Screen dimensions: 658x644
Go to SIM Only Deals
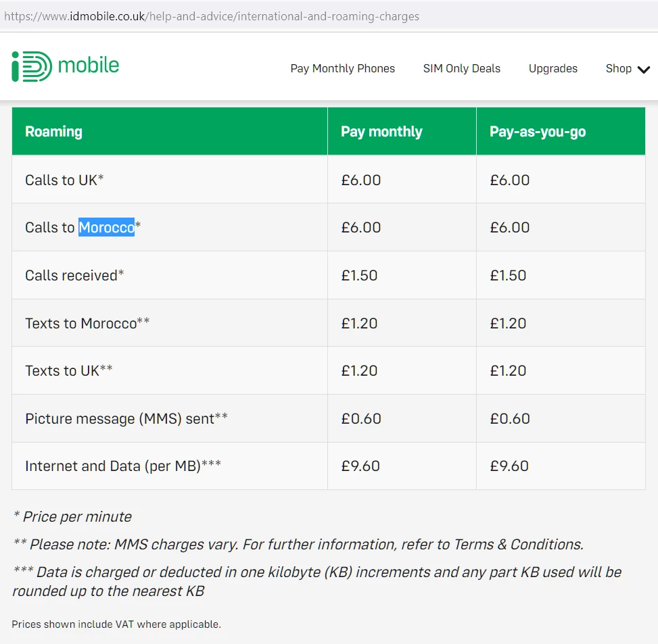[462, 68]
